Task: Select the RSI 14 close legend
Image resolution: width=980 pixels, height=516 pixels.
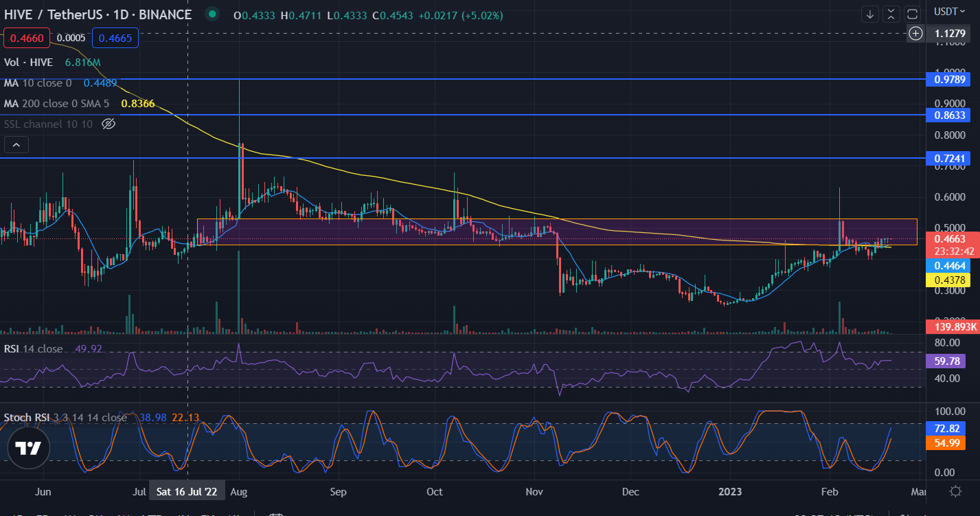Action: click(x=33, y=348)
